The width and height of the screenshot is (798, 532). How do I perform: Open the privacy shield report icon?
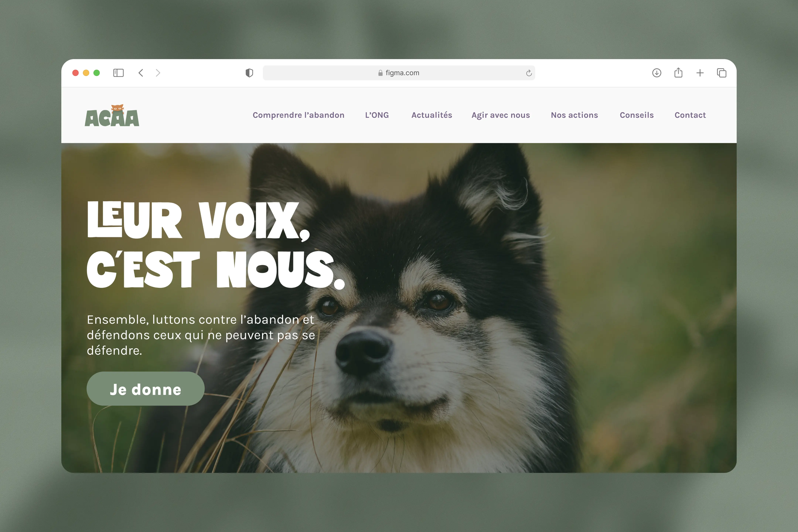(249, 73)
